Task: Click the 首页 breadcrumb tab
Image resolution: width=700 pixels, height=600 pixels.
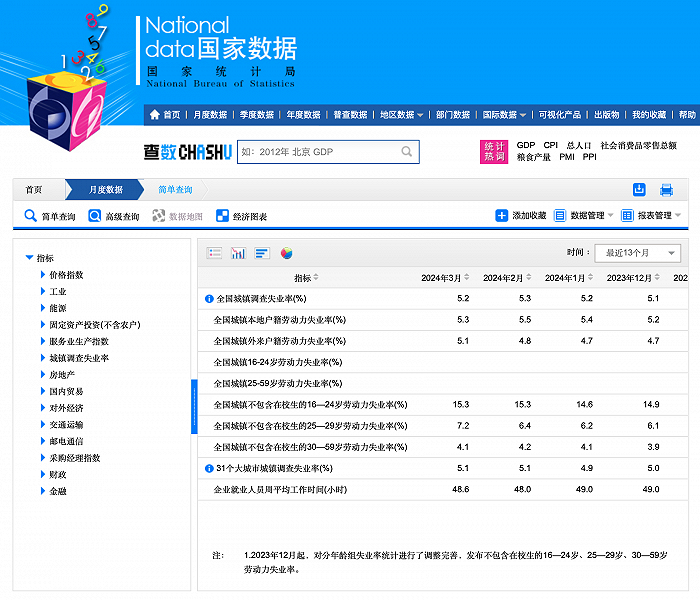Action: click(x=33, y=190)
